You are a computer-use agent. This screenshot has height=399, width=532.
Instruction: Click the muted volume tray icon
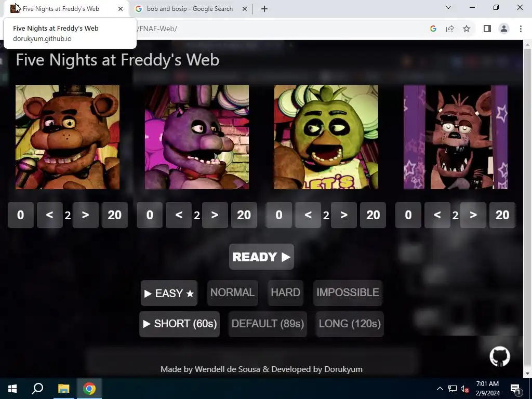click(x=464, y=389)
